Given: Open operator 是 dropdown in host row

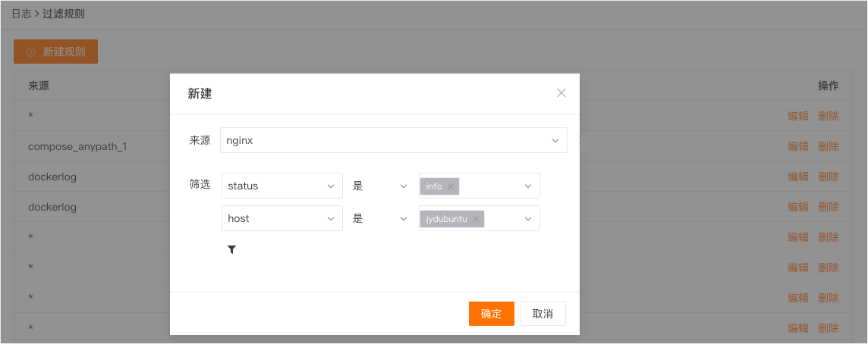Looking at the screenshot, I should tap(380, 218).
